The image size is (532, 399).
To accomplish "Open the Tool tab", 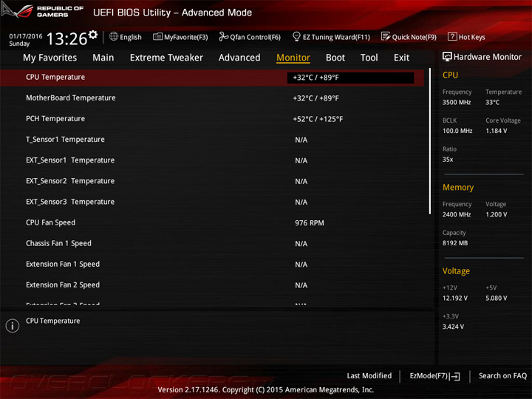I will [369, 58].
